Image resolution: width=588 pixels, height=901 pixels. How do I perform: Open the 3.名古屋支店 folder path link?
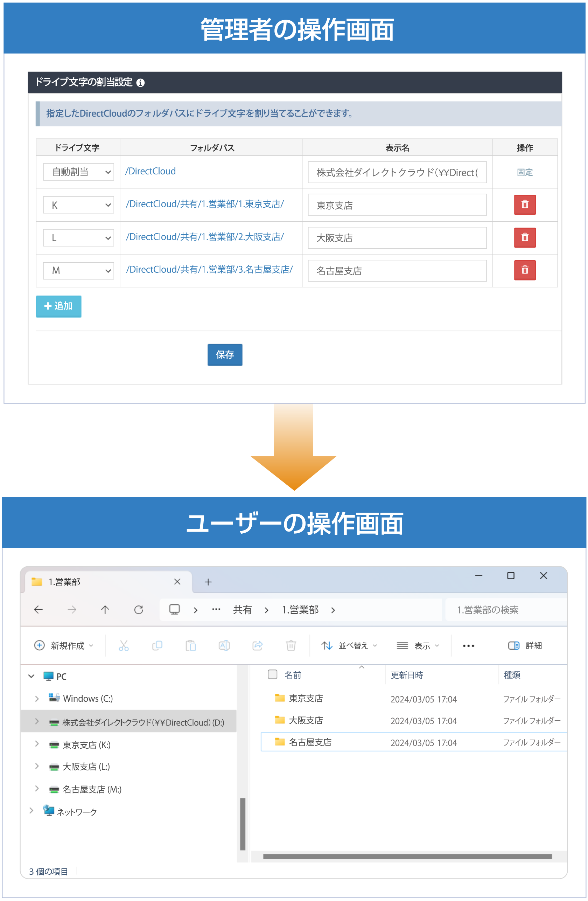tap(209, 269)
